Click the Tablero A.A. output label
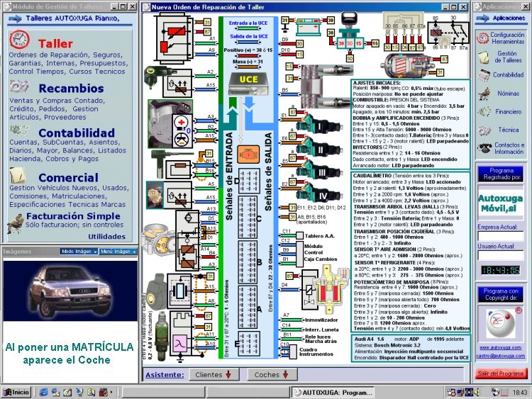This screenshot has height=399, width=532. 319,236
